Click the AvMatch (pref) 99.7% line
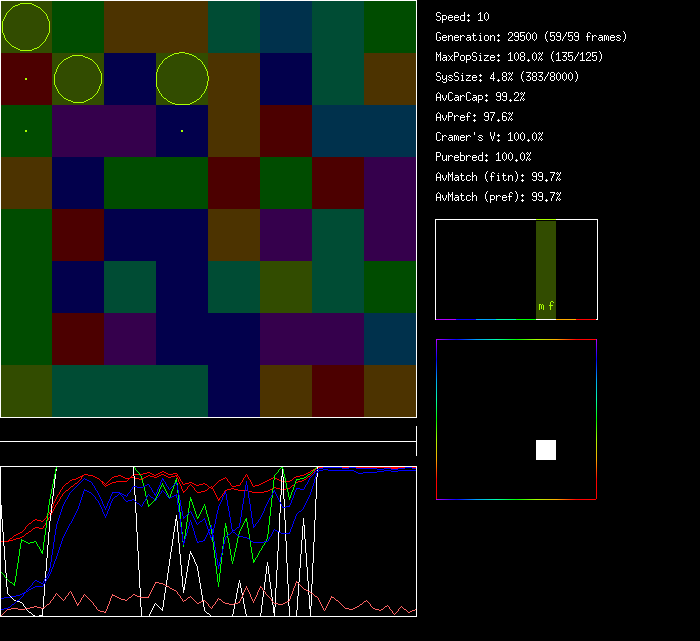The width and height of the screenshot is (700, 641). coord(499,197)
